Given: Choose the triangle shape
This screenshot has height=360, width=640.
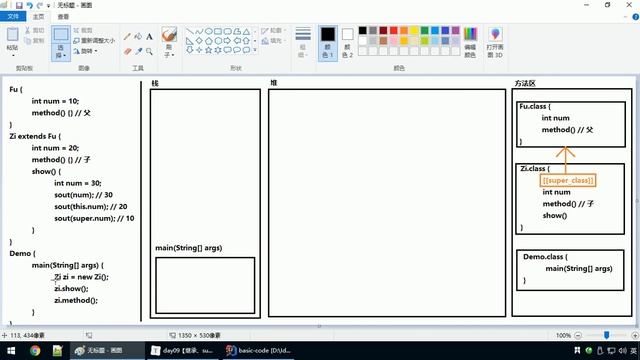Looking at the screenshot, I should click(x=246, y=31).
